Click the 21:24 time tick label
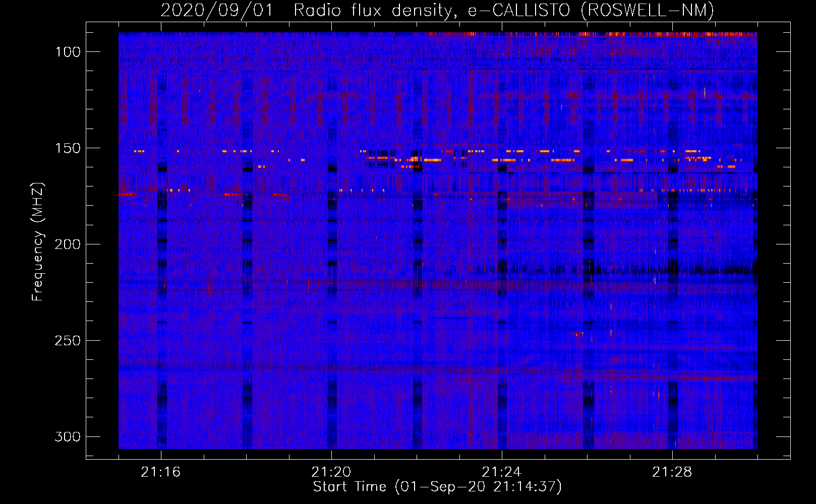The image size is (816, 504). (502, 472)
